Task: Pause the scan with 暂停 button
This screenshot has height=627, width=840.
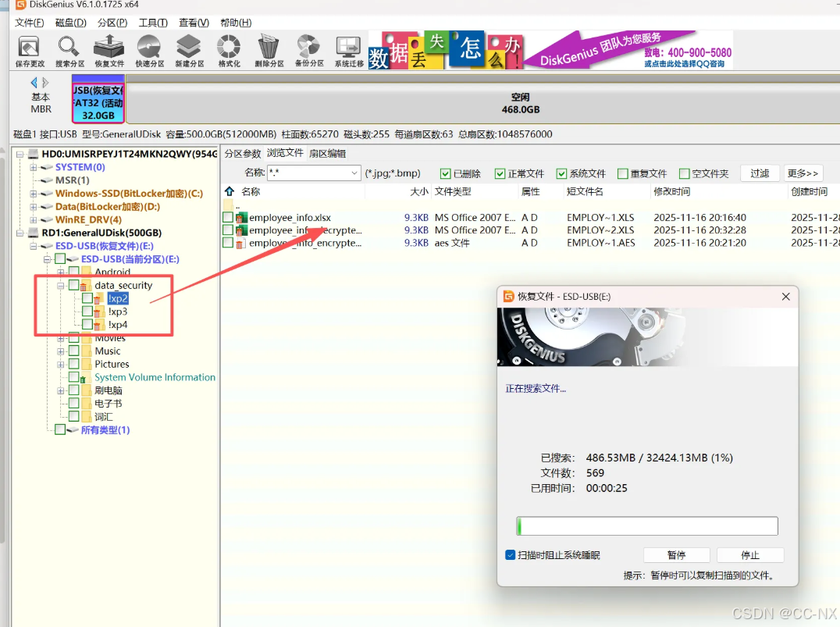Action: point(677,555)
